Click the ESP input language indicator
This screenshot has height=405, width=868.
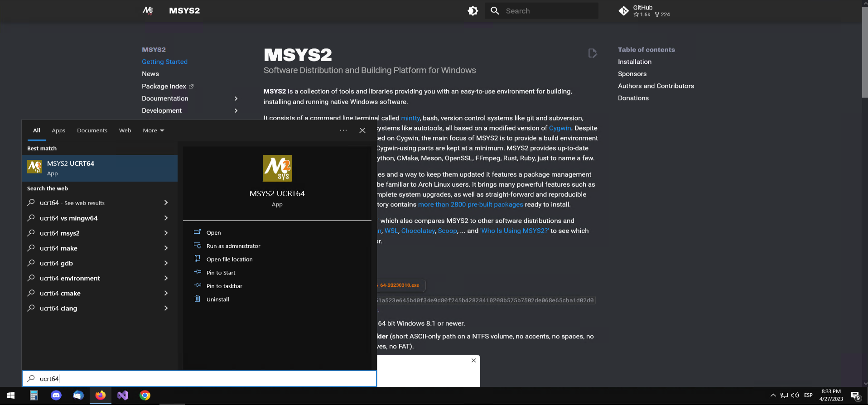(x=808, y=395)
